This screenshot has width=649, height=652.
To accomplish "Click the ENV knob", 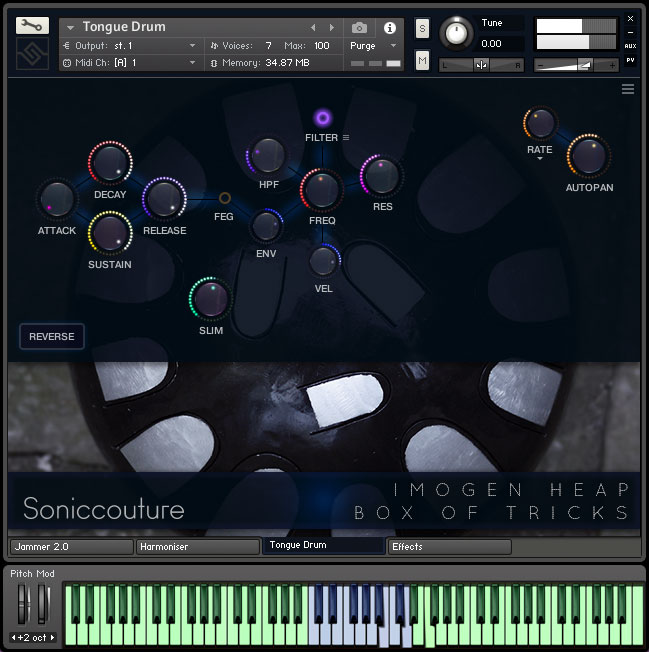I will 266,226.
